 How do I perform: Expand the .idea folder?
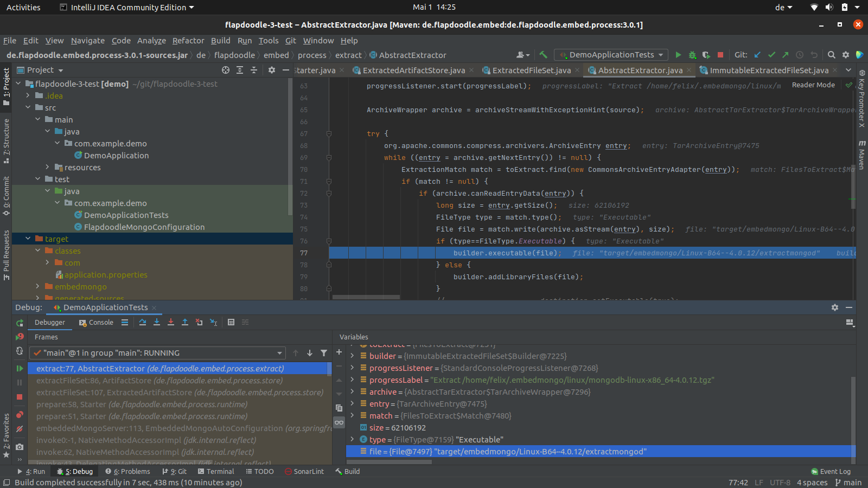(28, 95)
